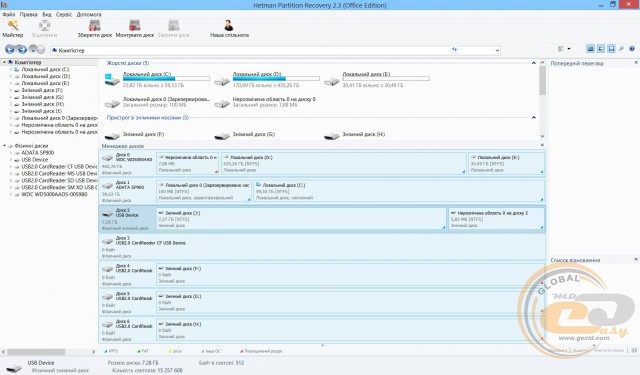Expand ADATA SP900 in tree

11,153
